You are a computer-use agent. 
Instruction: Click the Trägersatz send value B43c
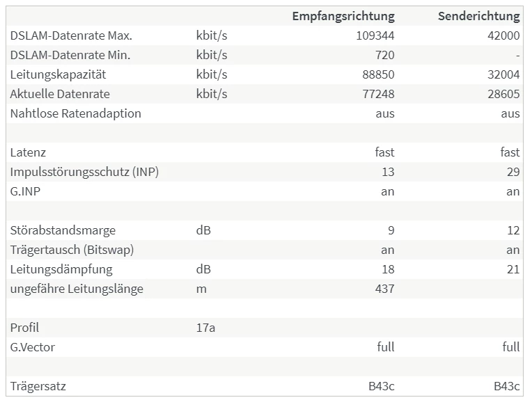tap(506, 387)
